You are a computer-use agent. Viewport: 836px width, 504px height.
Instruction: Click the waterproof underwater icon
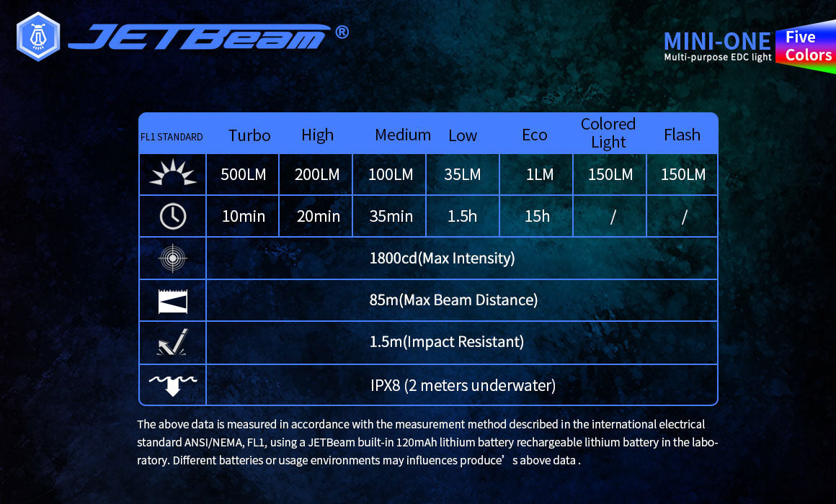point(172,384)
